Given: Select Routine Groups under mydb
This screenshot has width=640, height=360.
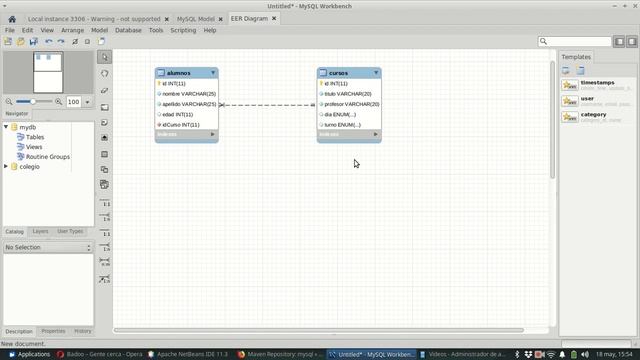Looking at the screenshot, I should [47, 157].
